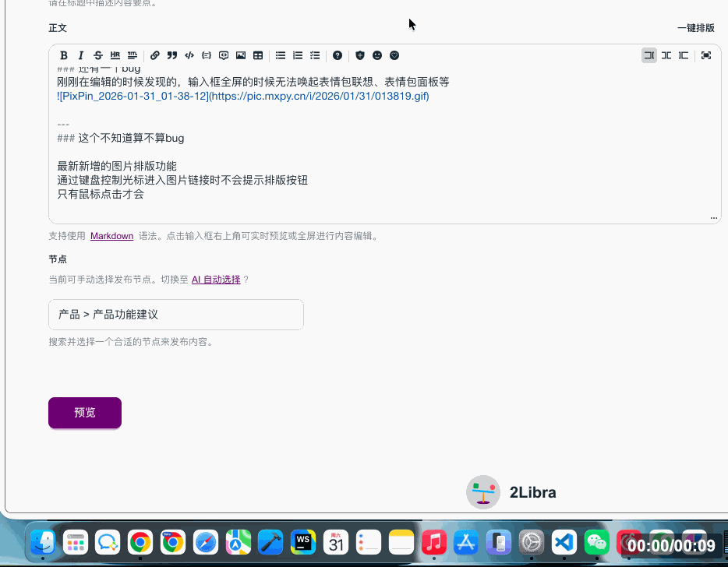Open the emoji smiley picker

point(377,55)
